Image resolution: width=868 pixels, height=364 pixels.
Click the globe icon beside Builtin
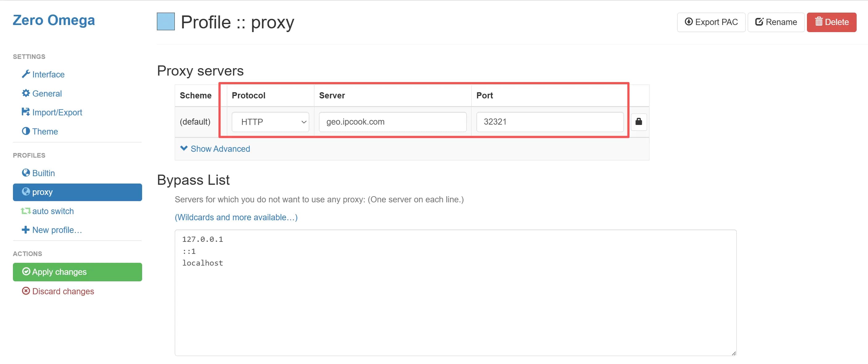(26, 173)
